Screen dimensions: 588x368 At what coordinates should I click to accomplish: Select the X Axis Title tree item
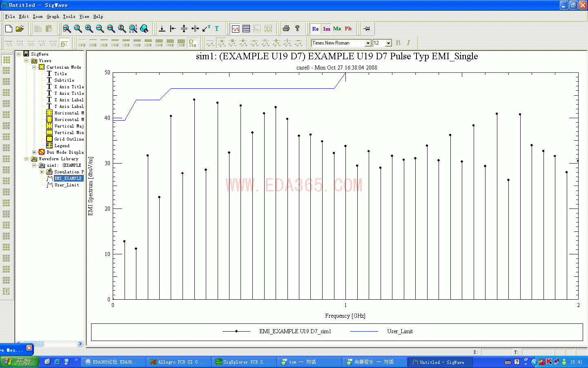[x=69, y=87]
